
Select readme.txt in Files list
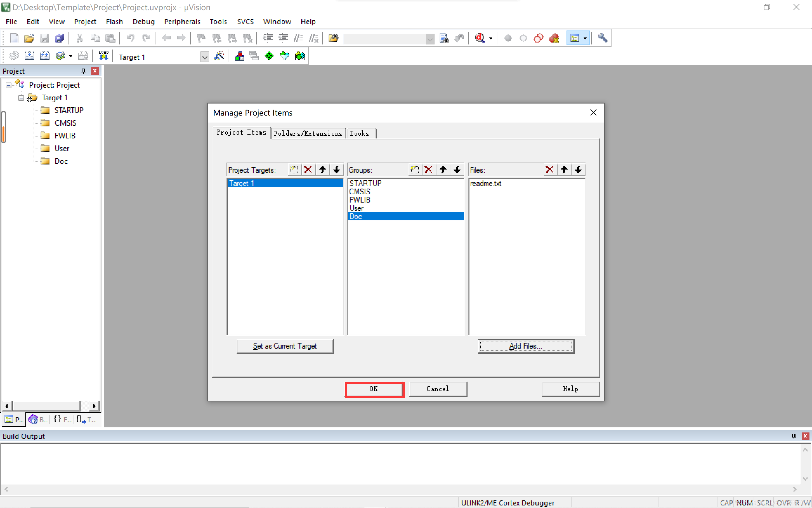[527, 183]
